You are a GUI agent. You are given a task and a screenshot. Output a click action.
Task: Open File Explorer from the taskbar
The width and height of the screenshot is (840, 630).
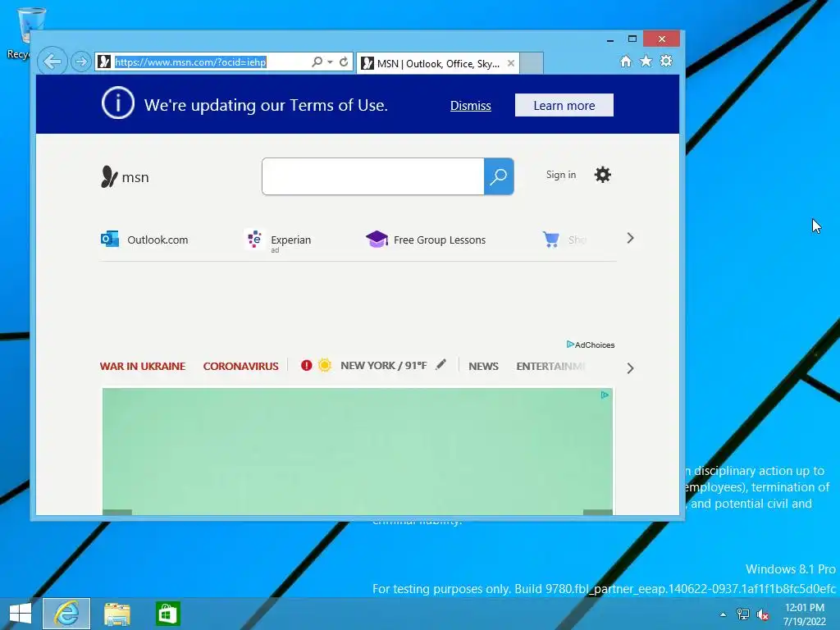[117, 614]
